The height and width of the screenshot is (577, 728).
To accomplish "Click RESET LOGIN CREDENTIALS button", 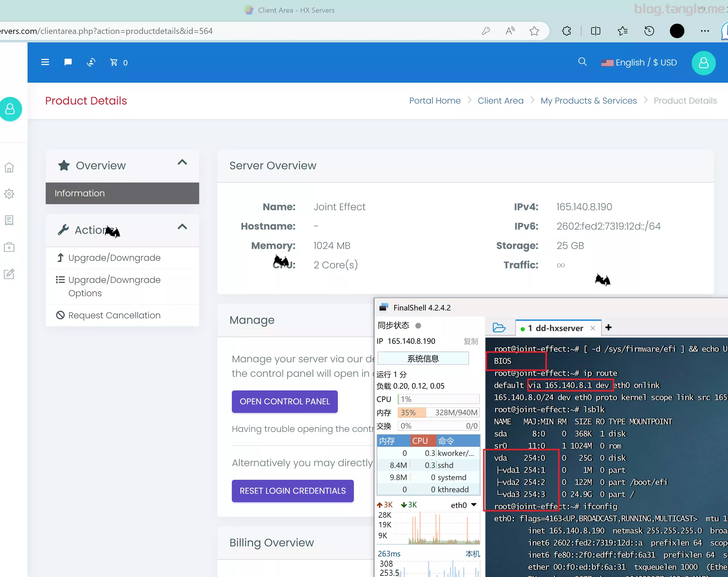I will pos(292,491).
